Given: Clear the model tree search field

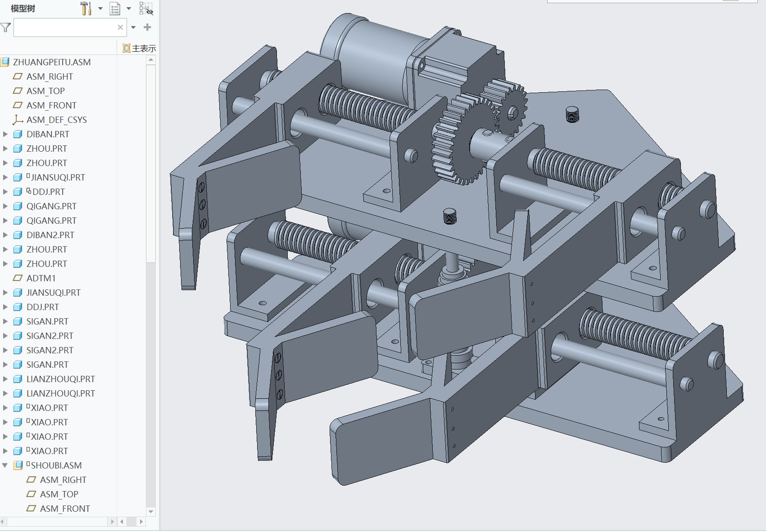Looking at the screenshot, I should (x=120, y=27).
